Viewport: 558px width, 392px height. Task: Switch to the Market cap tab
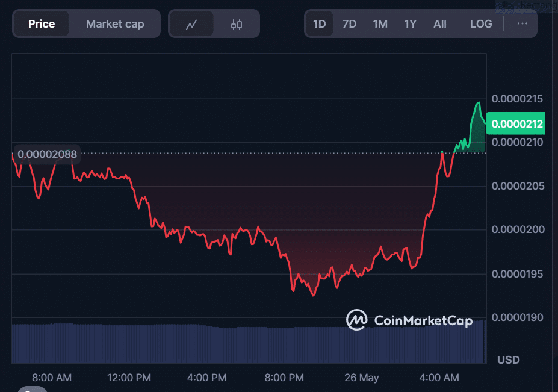(115, 24)
